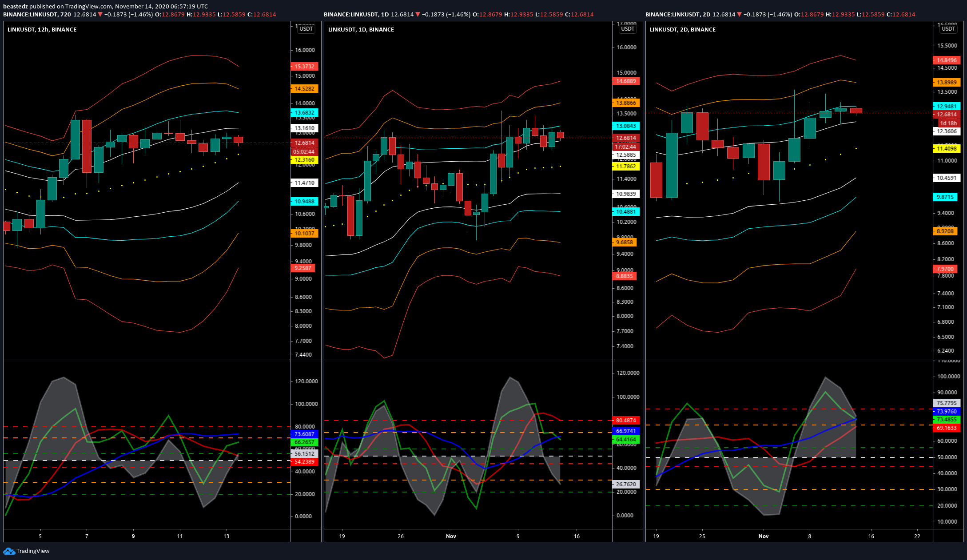Click the grey 75.7795 indicator label
The width and height of the screenshot is (967, 560).
[947, 403]
